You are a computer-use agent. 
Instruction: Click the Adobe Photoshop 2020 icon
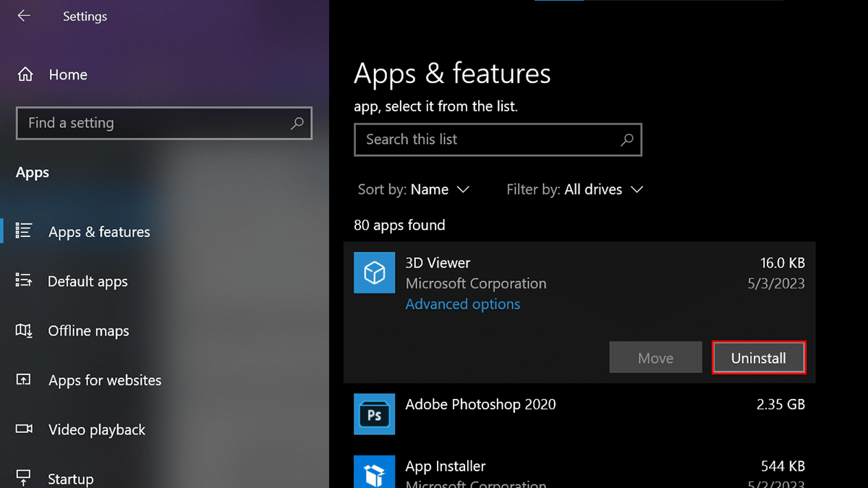pyautogui.click(x=374, y=414)
